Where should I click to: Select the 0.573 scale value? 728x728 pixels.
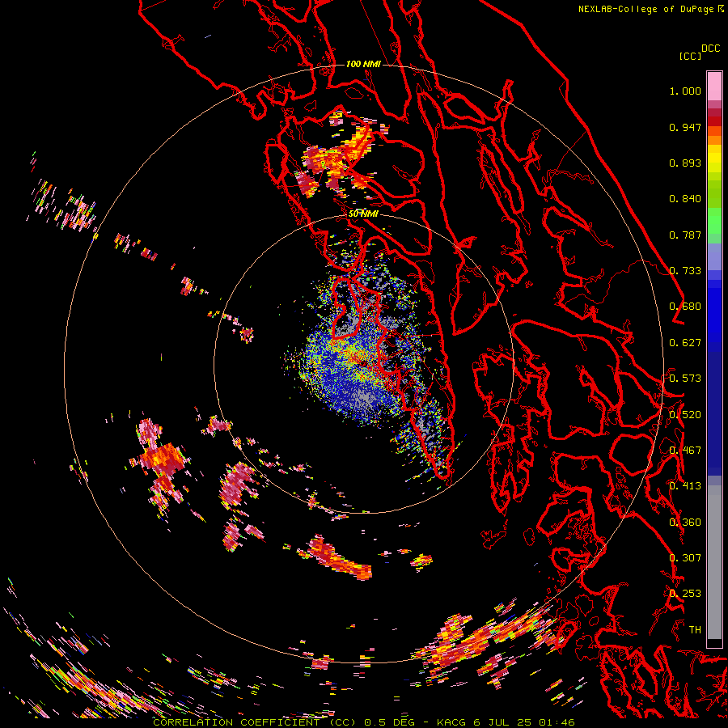(x=685, y=379)
